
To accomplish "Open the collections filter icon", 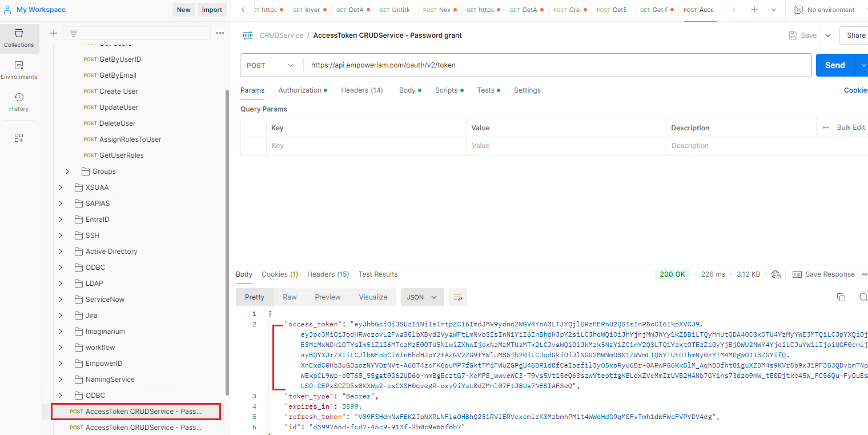I will click(x=73, y=33).
